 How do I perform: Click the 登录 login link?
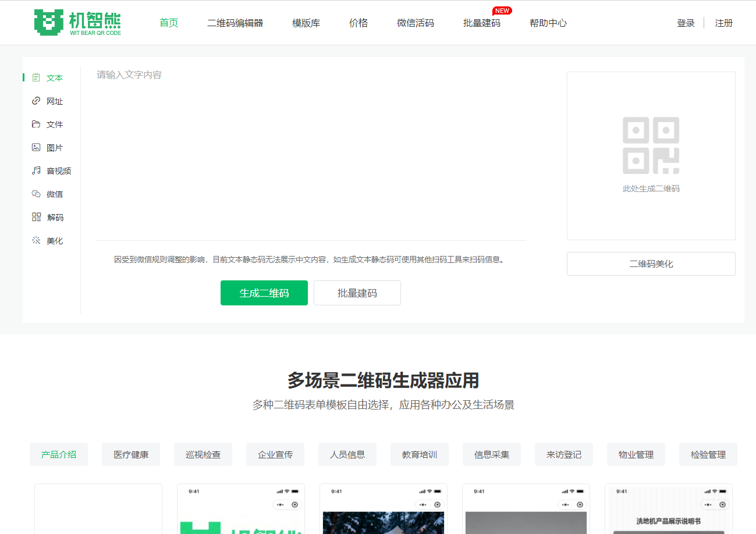click(686, 23)
